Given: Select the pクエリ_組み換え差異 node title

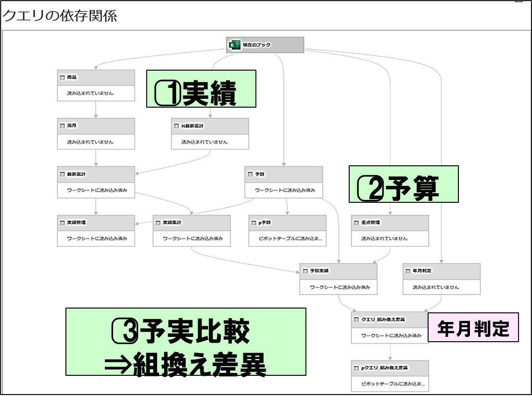Looking at the screenshot, I should coord(384,368).
